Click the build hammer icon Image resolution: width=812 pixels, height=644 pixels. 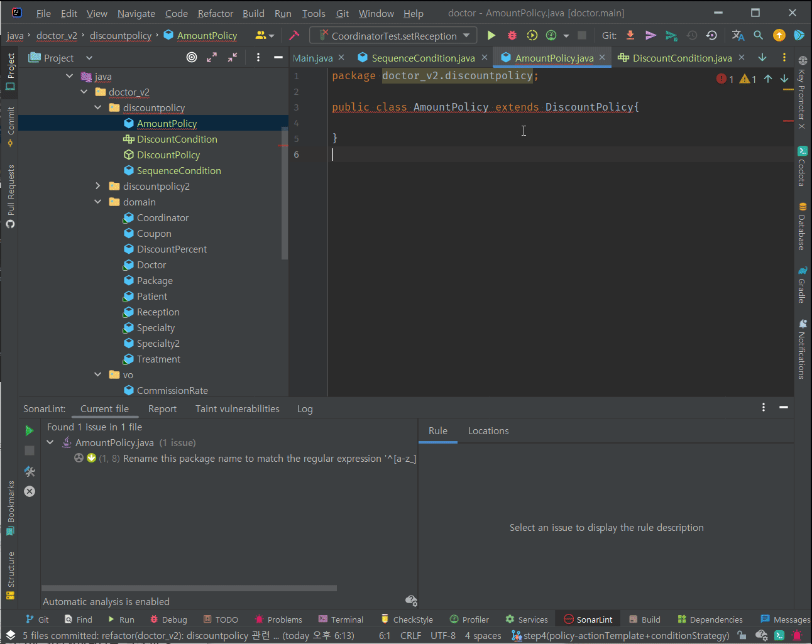coord(294,36)
